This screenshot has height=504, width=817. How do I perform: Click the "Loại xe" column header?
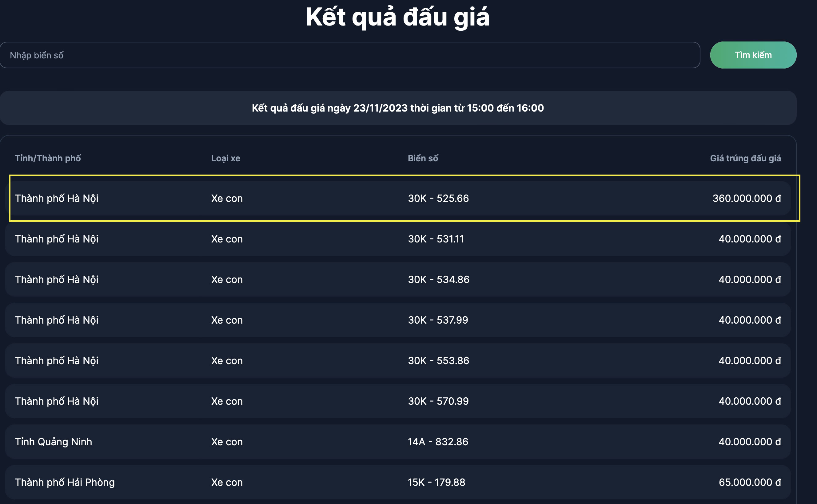click(x=225, y=158)
